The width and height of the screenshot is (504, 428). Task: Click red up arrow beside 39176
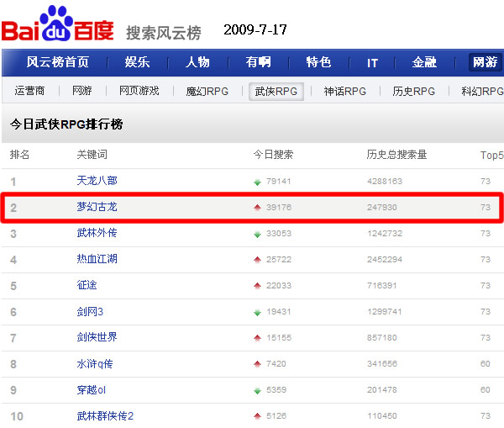(257, 208)
